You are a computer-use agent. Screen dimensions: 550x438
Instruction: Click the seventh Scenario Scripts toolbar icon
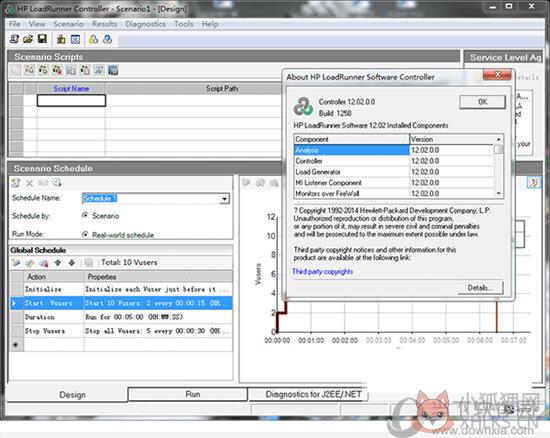tap(99, 70)
